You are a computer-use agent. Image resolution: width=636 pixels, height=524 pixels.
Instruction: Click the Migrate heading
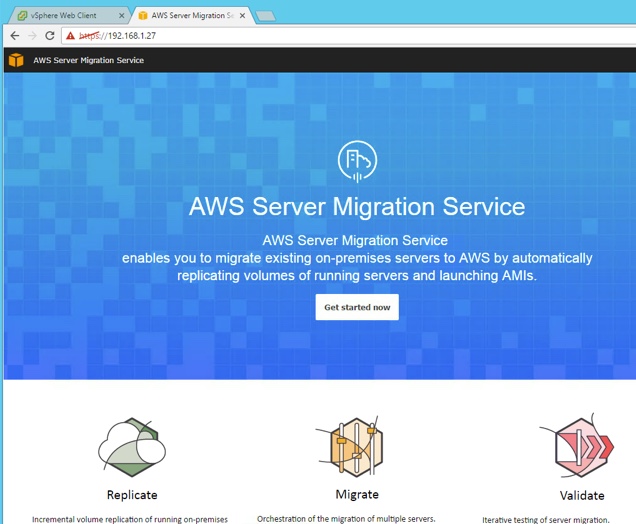tap(357, 494)
